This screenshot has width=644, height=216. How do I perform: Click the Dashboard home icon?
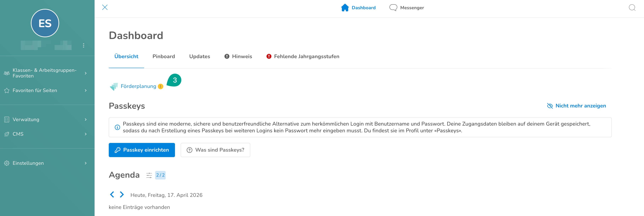click(345, 8)
